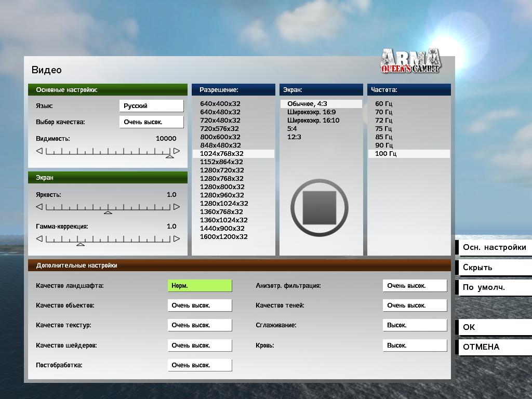Open the Осн. настройки menu item
The image size is (532, 399).
click(x=494, y=248)
